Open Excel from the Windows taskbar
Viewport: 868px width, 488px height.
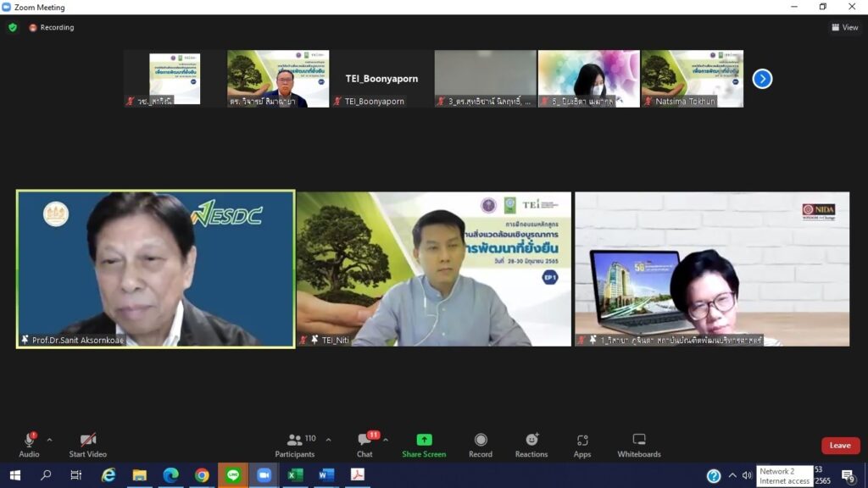click(295, 475)
